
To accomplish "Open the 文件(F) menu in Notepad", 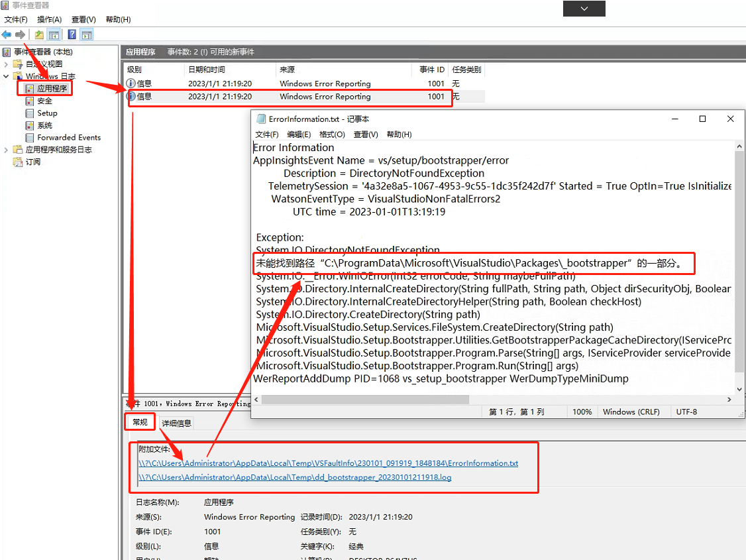I will pyautogui.click(x=267, y=135).
